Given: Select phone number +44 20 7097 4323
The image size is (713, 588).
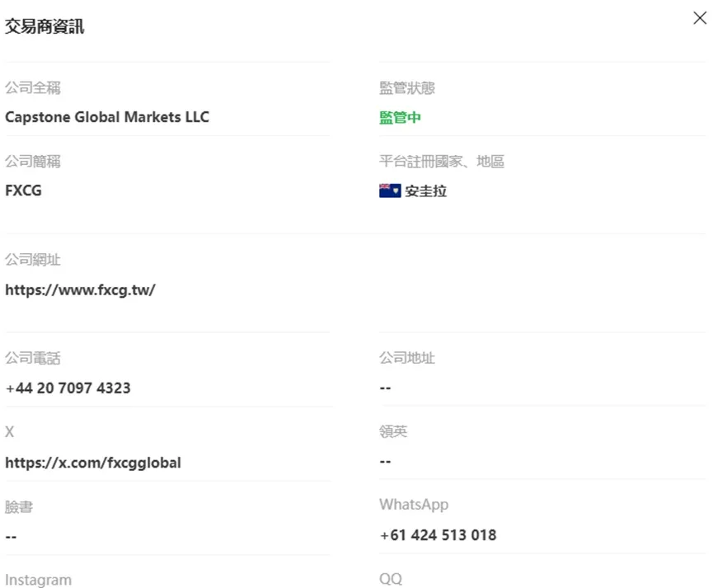Looking at the screenshot, I should (x=68, y=388).
